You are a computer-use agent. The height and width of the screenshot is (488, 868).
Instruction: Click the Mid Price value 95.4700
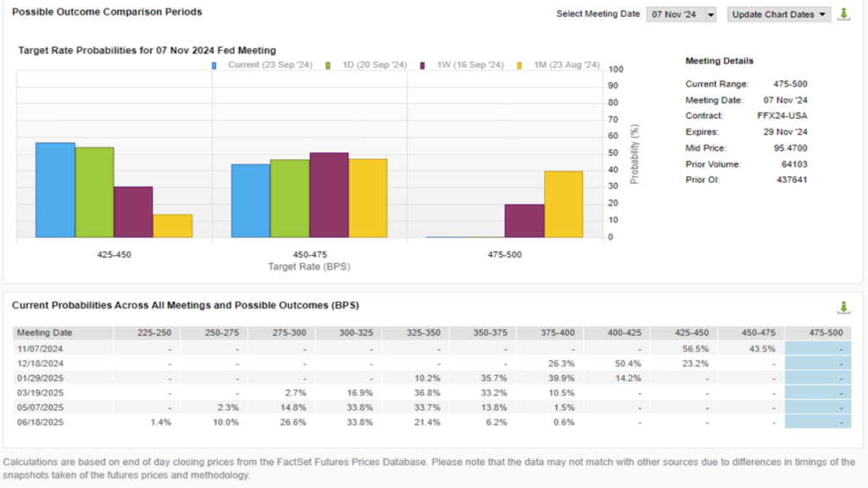pos(791,147)
